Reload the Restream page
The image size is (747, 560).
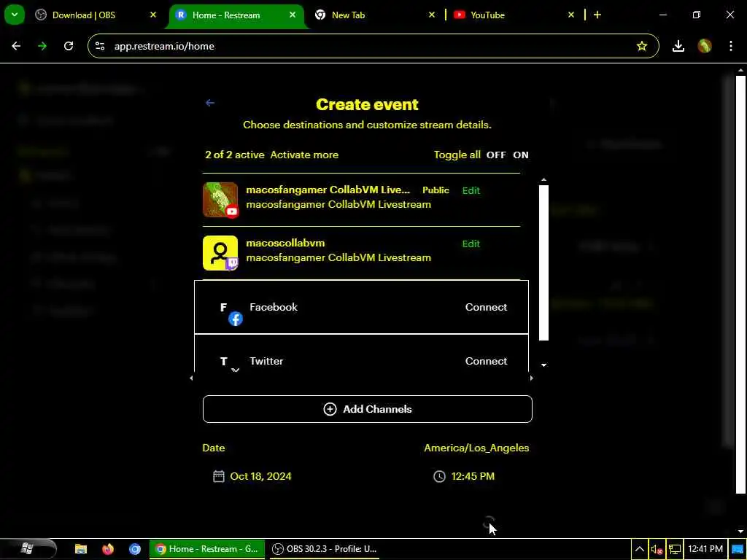click(x=69, y=46)
